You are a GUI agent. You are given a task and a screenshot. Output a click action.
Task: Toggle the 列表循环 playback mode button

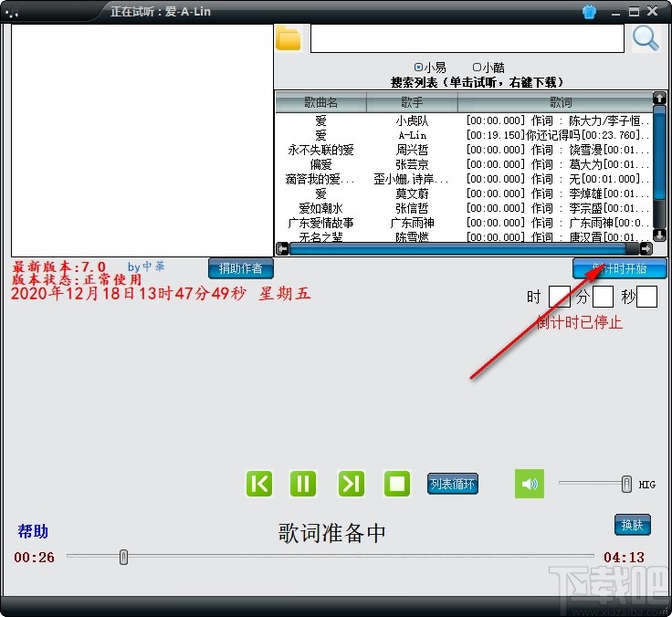tap(453, 484)
